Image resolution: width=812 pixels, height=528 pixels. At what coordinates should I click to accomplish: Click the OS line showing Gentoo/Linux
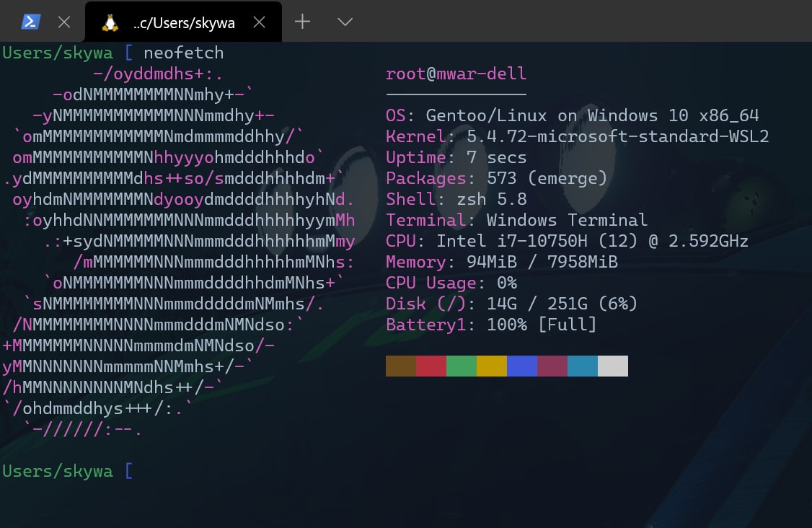573,115
